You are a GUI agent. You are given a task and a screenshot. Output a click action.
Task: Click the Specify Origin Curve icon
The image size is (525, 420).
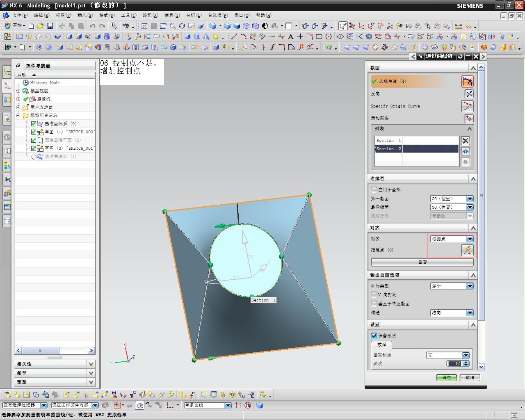pos(468,106)
